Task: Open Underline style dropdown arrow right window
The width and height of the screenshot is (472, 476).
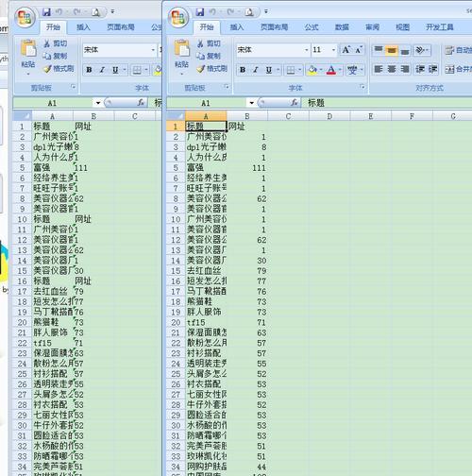Action: tap(278, 70)
